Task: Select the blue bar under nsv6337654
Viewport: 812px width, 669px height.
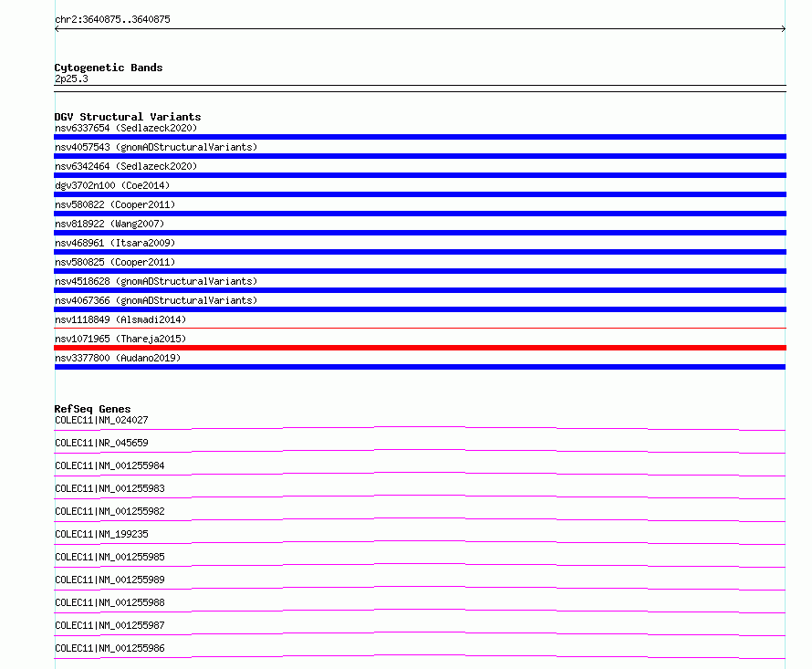Action: [x=420, y=137]
